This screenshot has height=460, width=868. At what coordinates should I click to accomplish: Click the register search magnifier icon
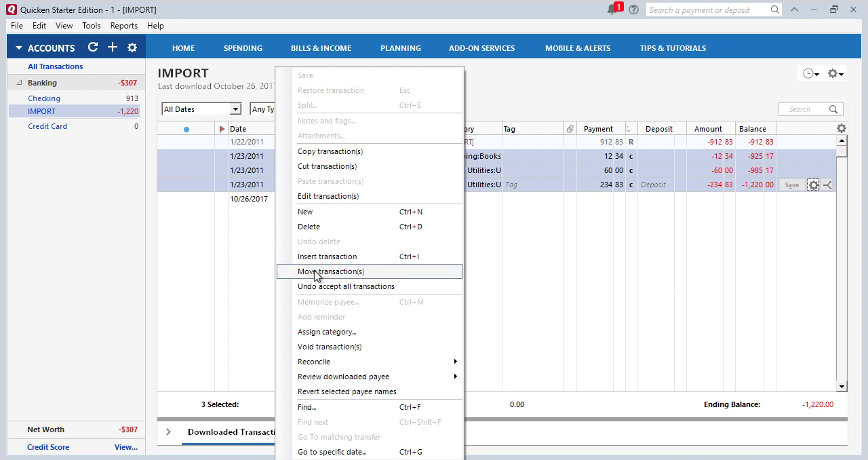(833, 109)
